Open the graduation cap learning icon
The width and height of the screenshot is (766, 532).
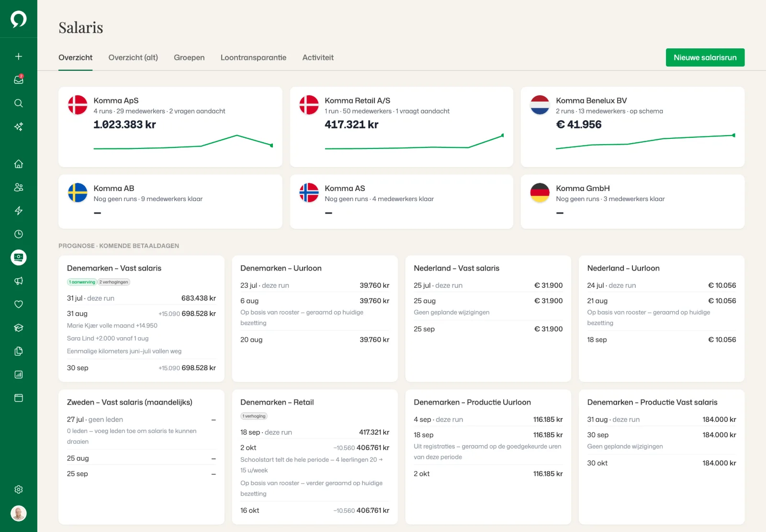(x=19, y=328)
